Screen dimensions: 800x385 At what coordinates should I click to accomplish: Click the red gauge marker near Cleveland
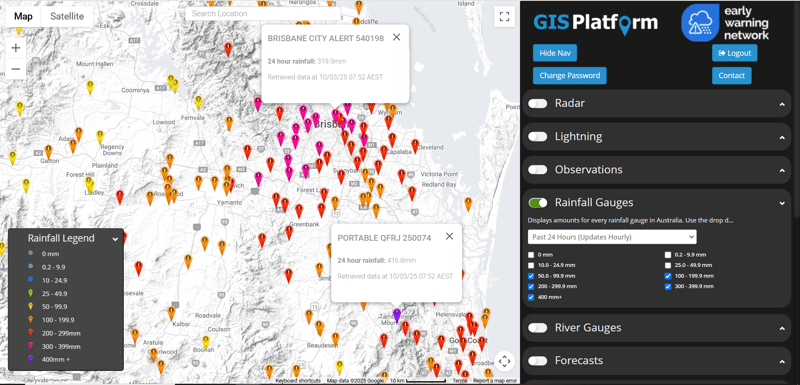coord(415,146)
